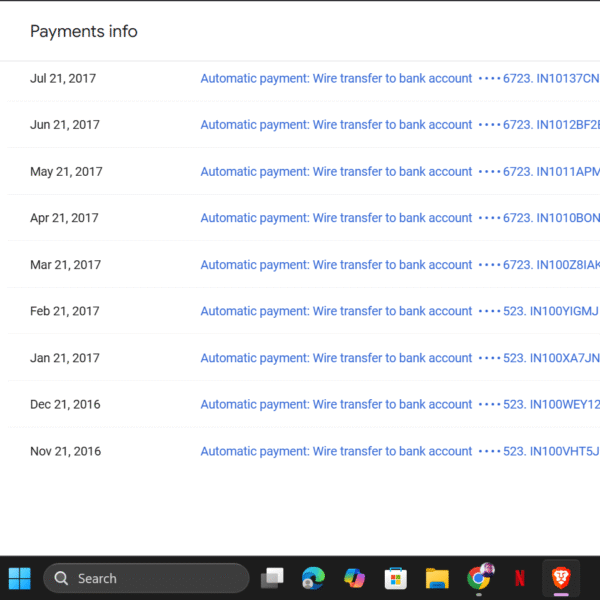Open the Feb 21, 2017 payment link
This screenshot has height=600, width=600.
[x=400, y=311]
